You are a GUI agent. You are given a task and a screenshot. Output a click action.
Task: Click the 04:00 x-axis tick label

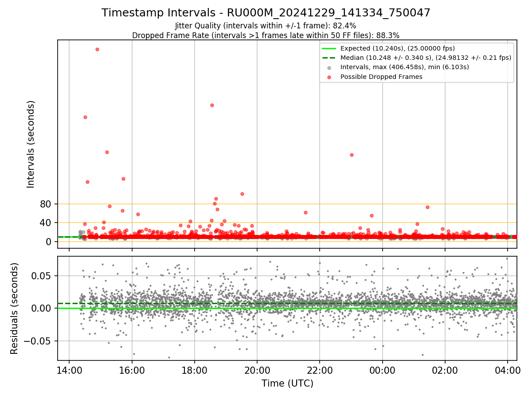tap(508, 371)
